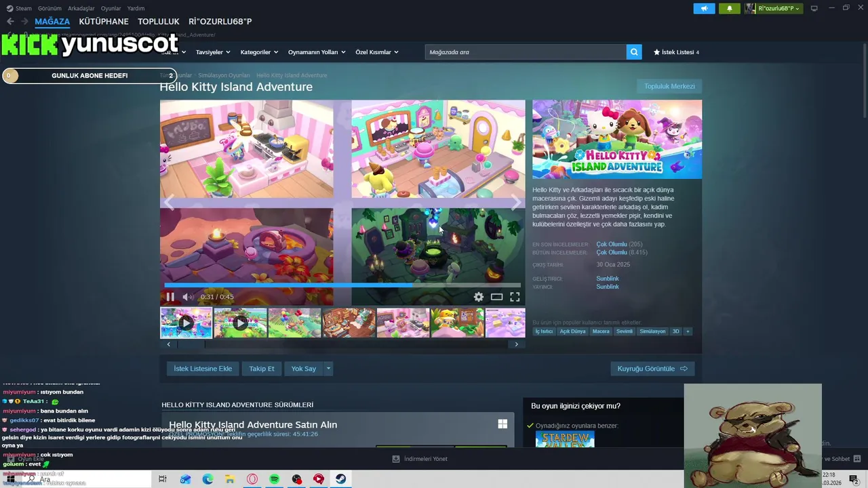Expand the Kategoriler dropdown
Image resolution: width=868 pixels, height=488 pixels.
(x=259, y=52)
